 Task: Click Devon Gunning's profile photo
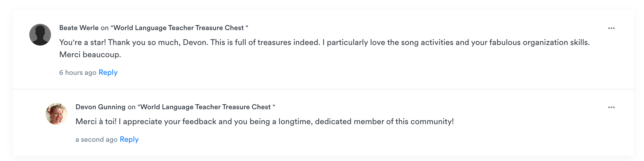(x=56, y=114)
